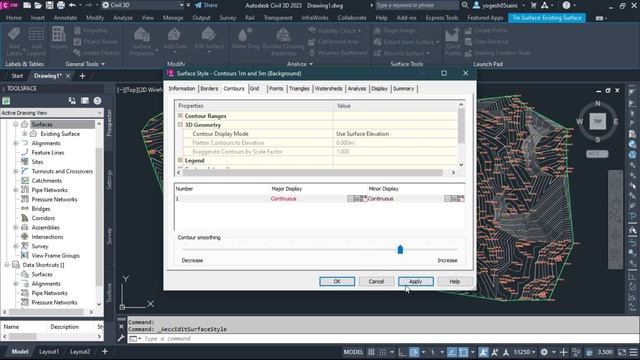Click Cancel in Surface Style dialog

(376, 281)
